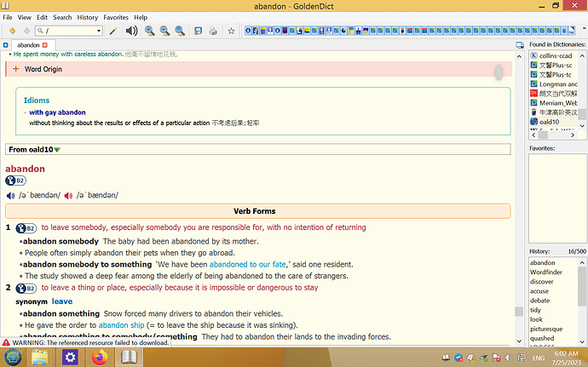Open the settings gear taskbar icon
The image size is (588, 367).
[70, 358]
